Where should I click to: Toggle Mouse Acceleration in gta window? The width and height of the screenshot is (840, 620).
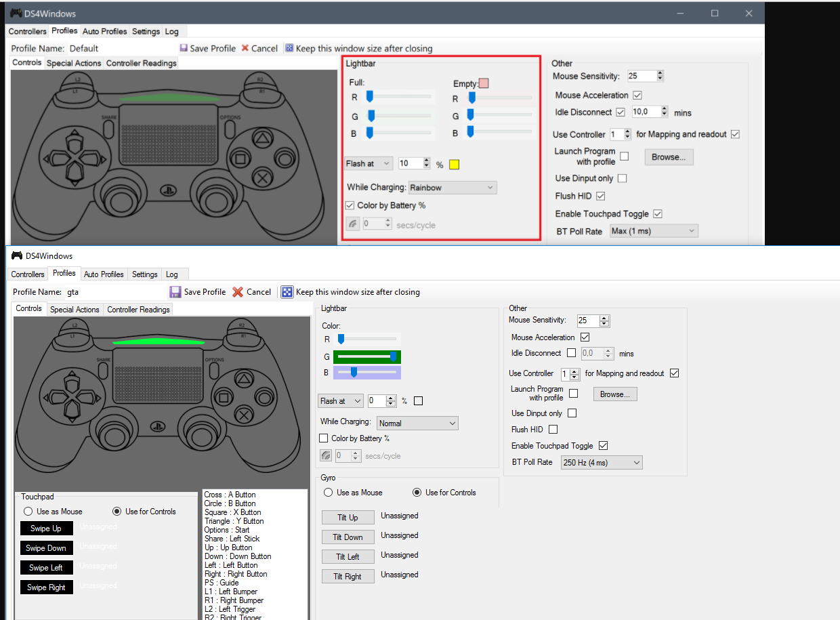point(585,337)
